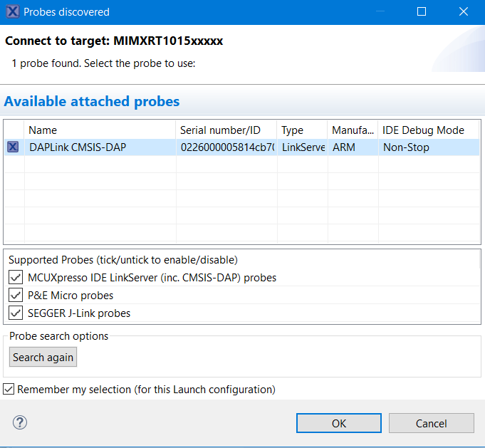
Task: Disable SEGGER J-Link probes checkbox
Action: tap(16, 313)
